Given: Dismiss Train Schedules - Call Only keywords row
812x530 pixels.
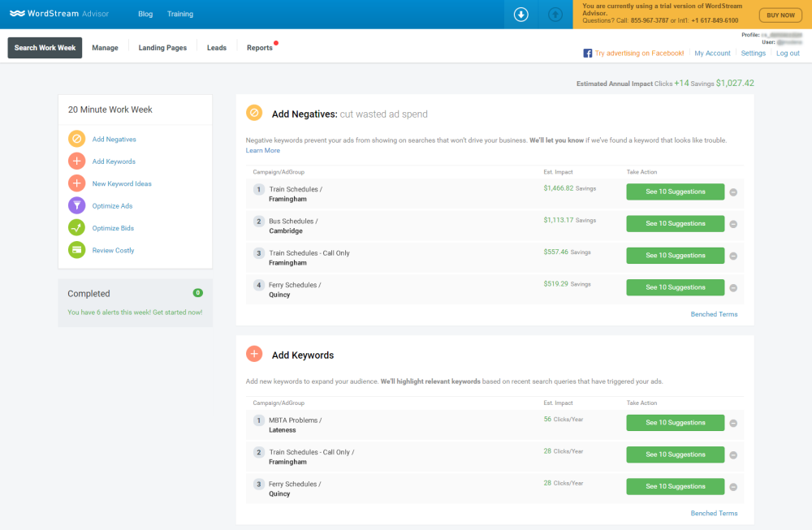Looking at the screenshot, I should click(x=733, y=455).
